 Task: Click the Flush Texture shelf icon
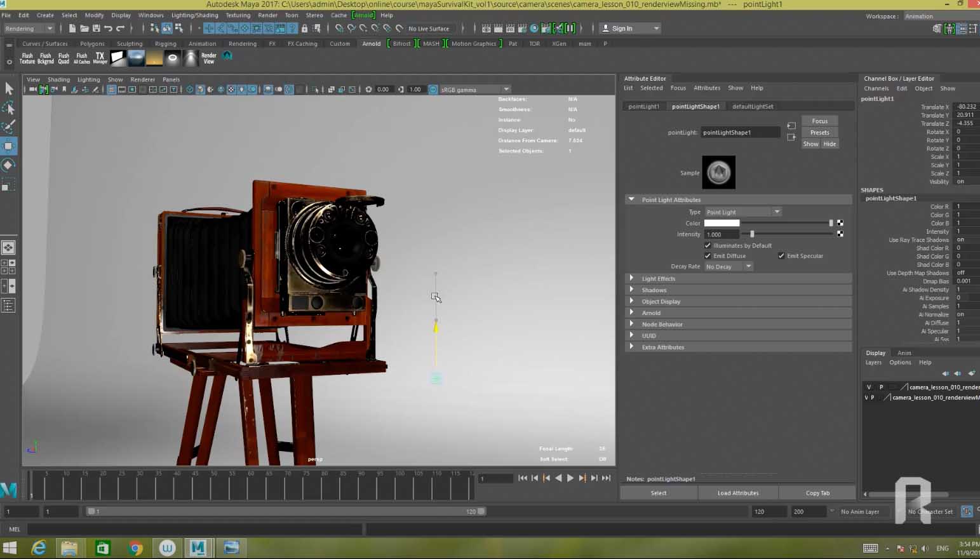[27, 58]
